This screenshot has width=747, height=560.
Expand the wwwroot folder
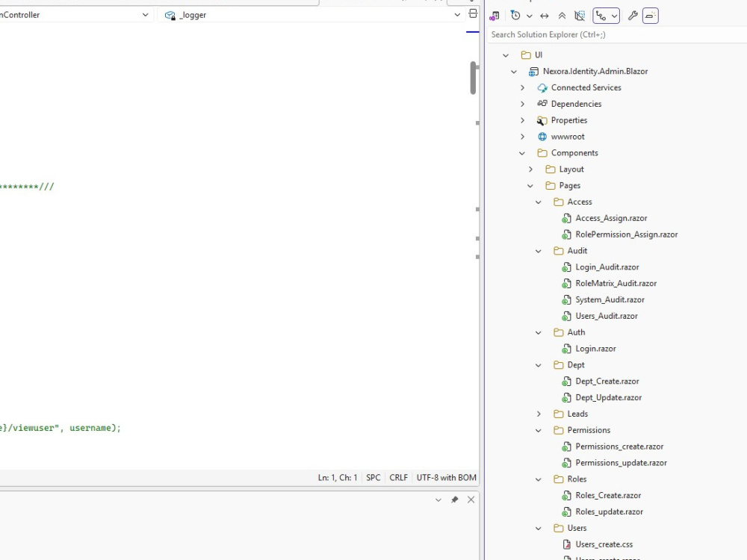522,137
